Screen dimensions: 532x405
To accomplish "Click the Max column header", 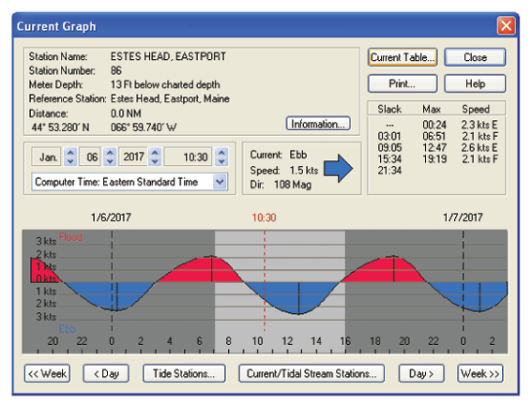I will (x=432, y=109).
